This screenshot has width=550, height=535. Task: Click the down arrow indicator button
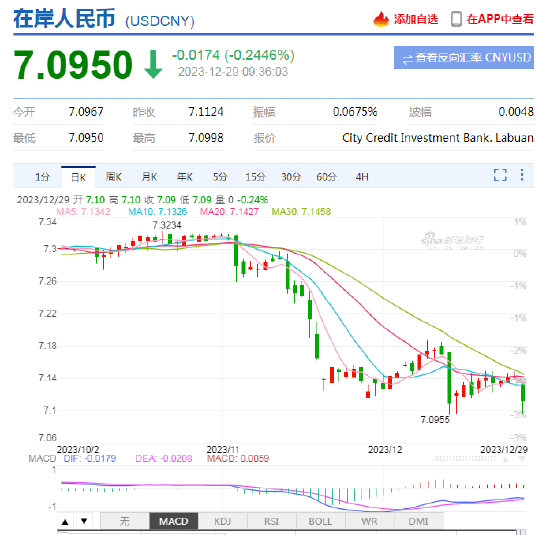84,522
